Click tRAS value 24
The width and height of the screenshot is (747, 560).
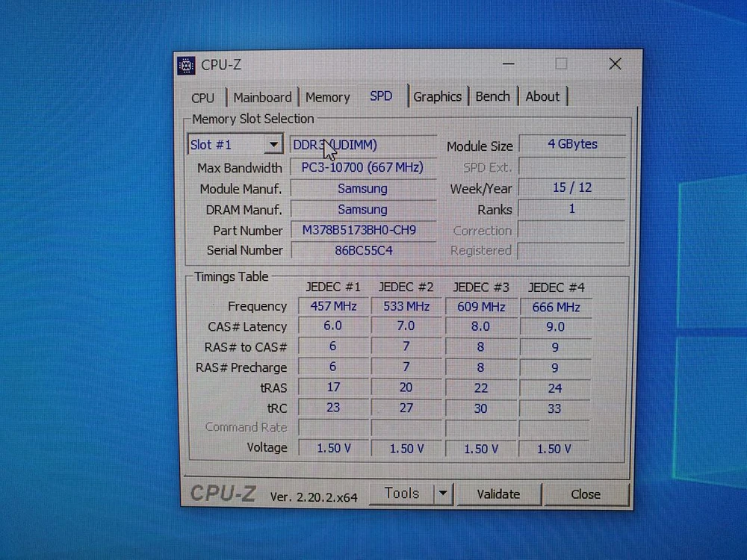coord(555,388)
